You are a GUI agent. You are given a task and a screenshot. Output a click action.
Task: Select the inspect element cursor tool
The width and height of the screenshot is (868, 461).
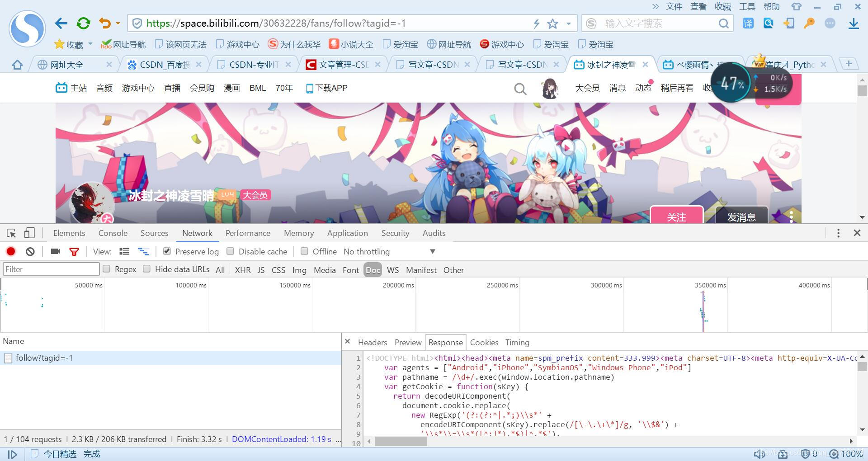click(11, 233)
